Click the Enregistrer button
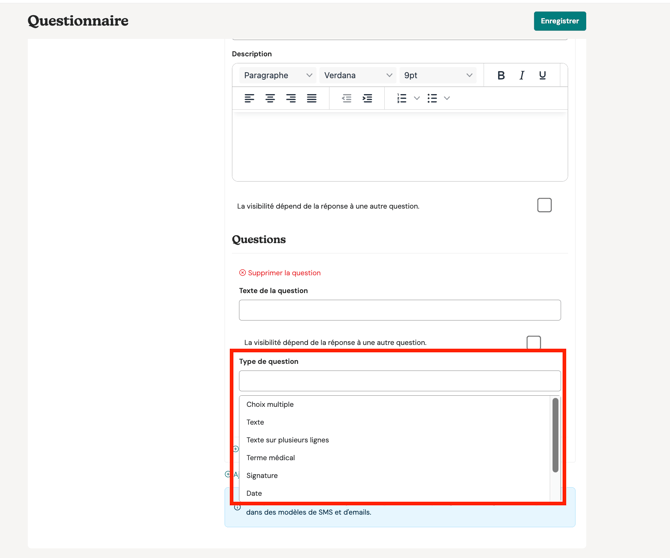Screen dimensions: 670x558 coord(560,21)
